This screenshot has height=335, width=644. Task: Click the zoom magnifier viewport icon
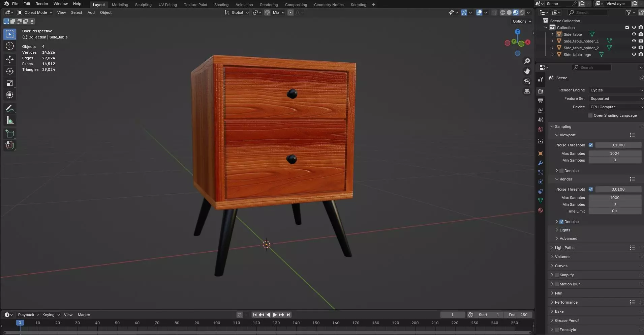click(x=527, y=61)
